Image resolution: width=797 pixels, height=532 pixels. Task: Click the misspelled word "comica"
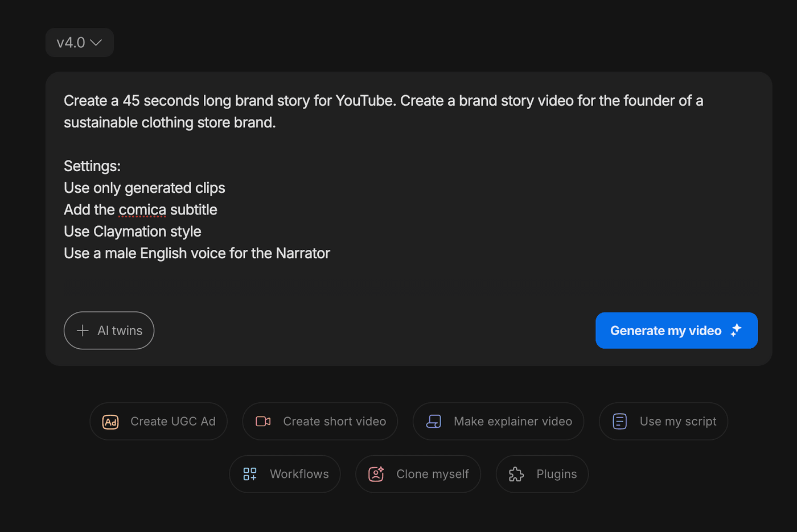142,210
